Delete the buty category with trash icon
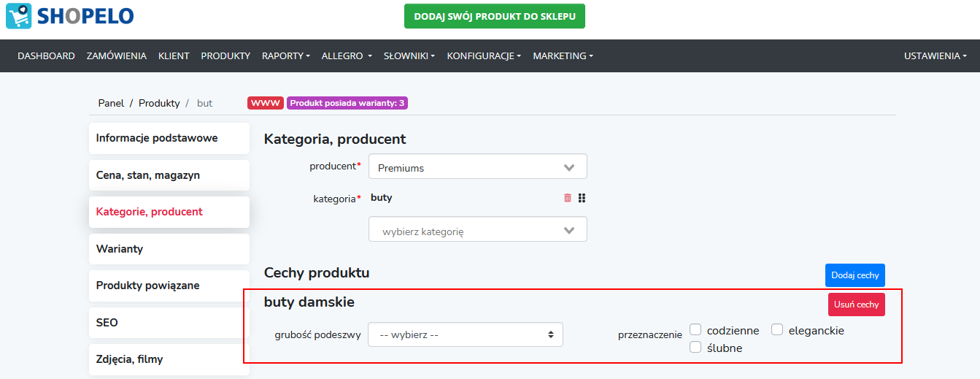 (568, 198)
